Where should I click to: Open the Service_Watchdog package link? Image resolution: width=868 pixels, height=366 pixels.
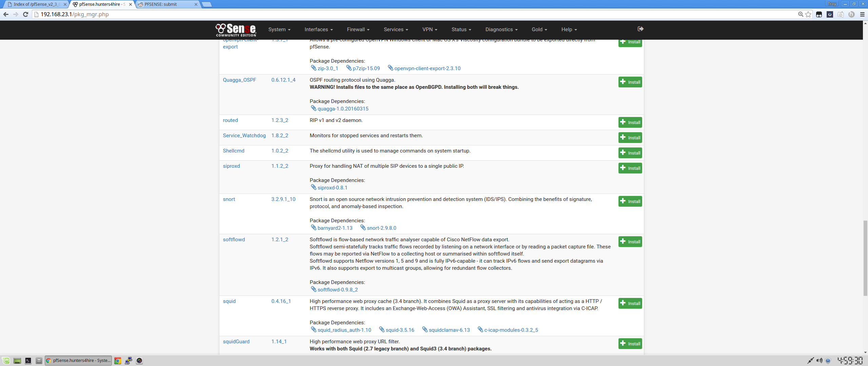tap(244, 136)
